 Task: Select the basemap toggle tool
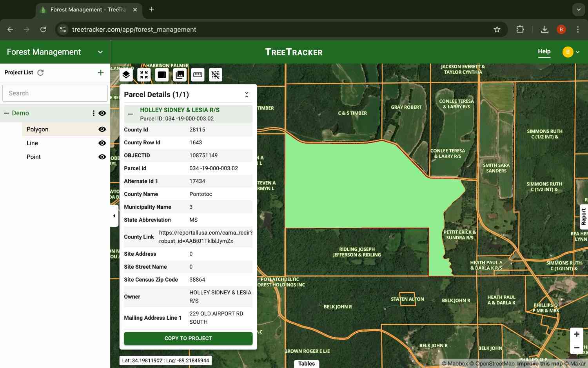point(162,75)
